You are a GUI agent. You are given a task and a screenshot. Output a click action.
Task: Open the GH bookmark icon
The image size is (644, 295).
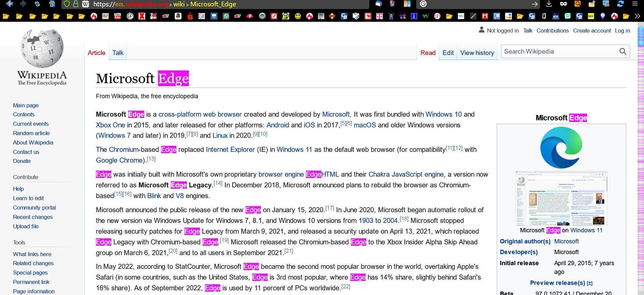click(202, 16)
